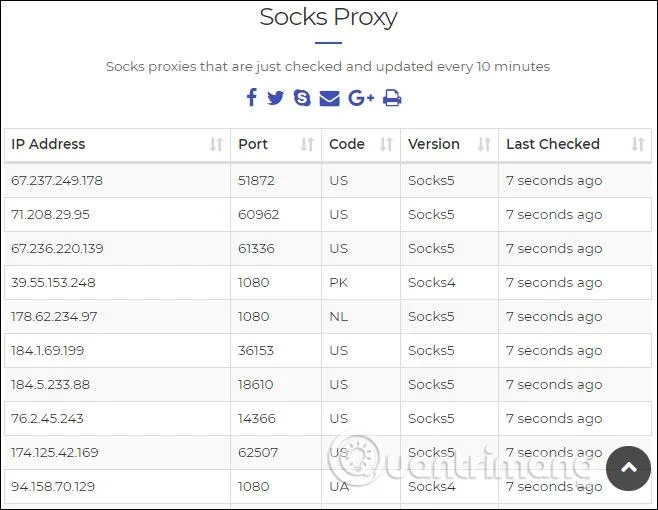
Task: Click the round scroll-to-top arrow button
Action: pyautogui.click(x=628, y=468)
